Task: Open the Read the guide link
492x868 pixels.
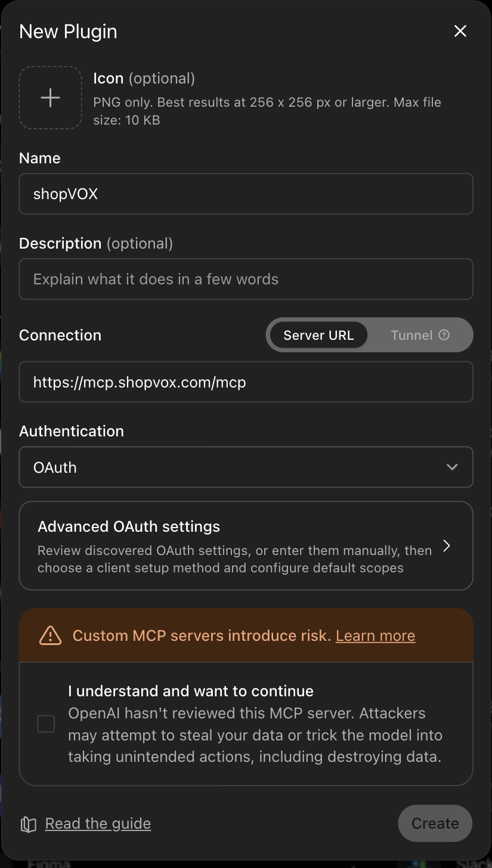Action: pyautogui.click(x=98, y=823)
